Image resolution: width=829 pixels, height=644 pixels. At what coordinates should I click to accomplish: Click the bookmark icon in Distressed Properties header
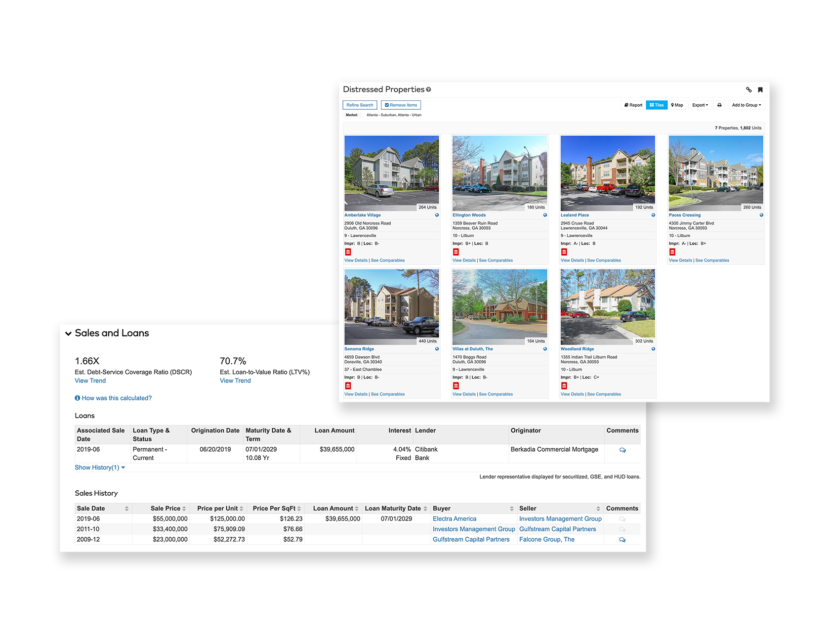pos(760,90)
